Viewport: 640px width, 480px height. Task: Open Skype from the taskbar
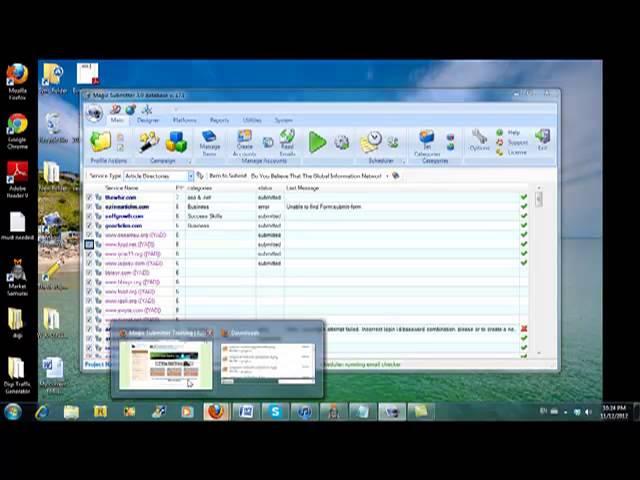275,412
